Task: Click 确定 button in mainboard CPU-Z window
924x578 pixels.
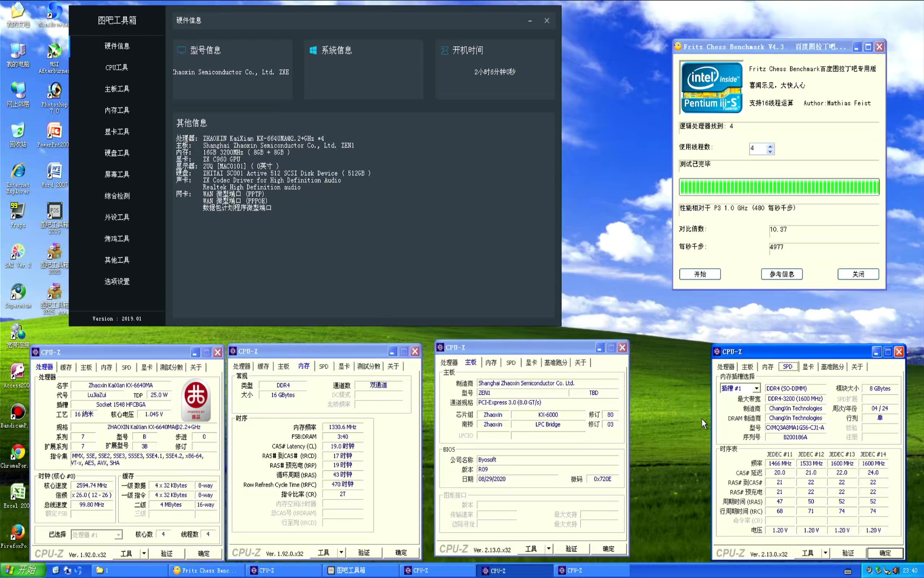Action: [608, 548]
